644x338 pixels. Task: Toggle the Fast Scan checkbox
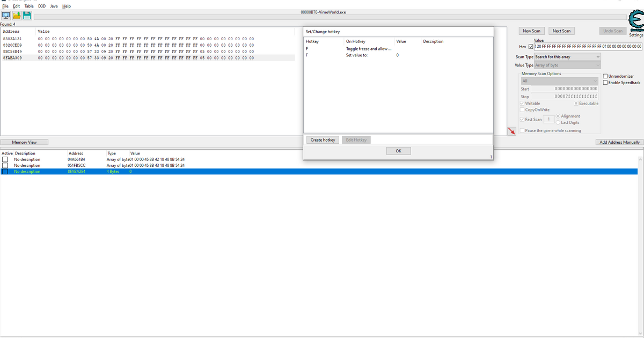(522, 120)
